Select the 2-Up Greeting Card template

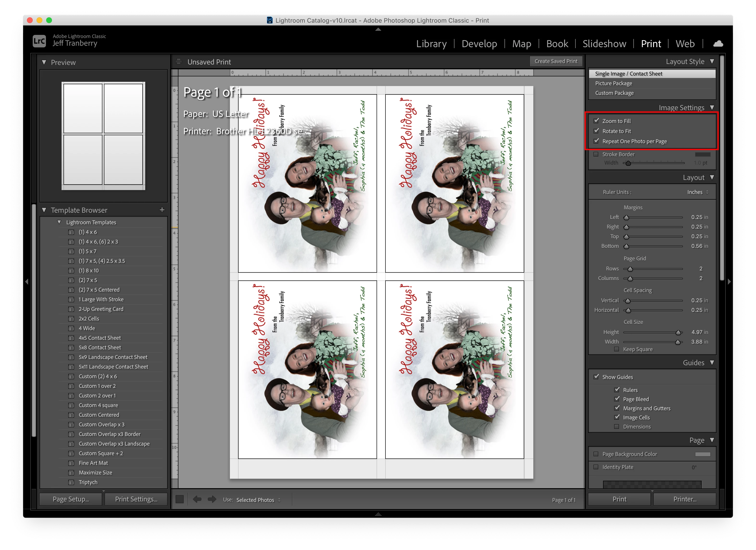pos(101,309)
